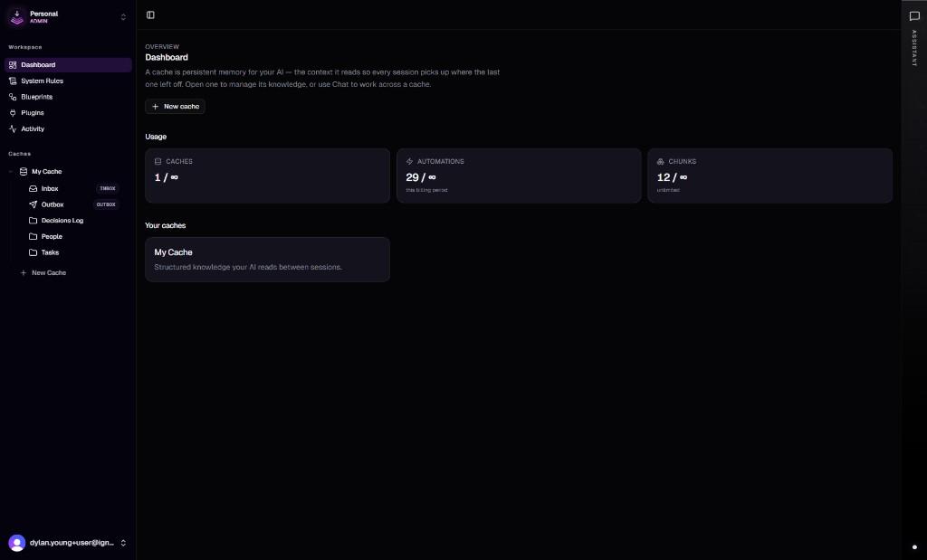Viewport: 927px width, 560px height.
Task: Select the Outbox send icon
Action: 33,204
